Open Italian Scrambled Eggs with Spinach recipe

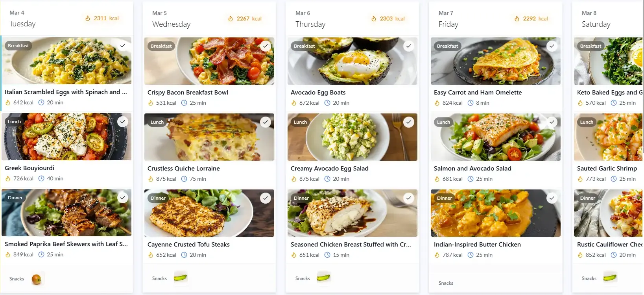coord(66,92)
